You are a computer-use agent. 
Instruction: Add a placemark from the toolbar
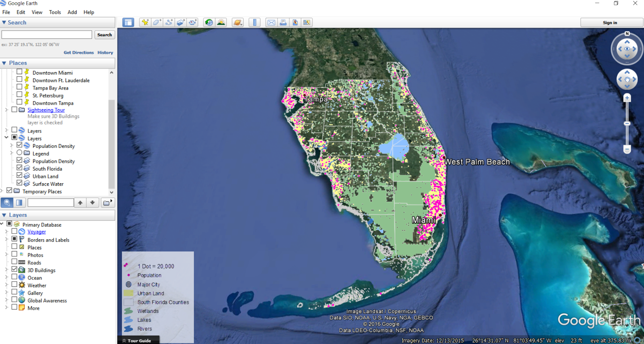coord(145,23)
